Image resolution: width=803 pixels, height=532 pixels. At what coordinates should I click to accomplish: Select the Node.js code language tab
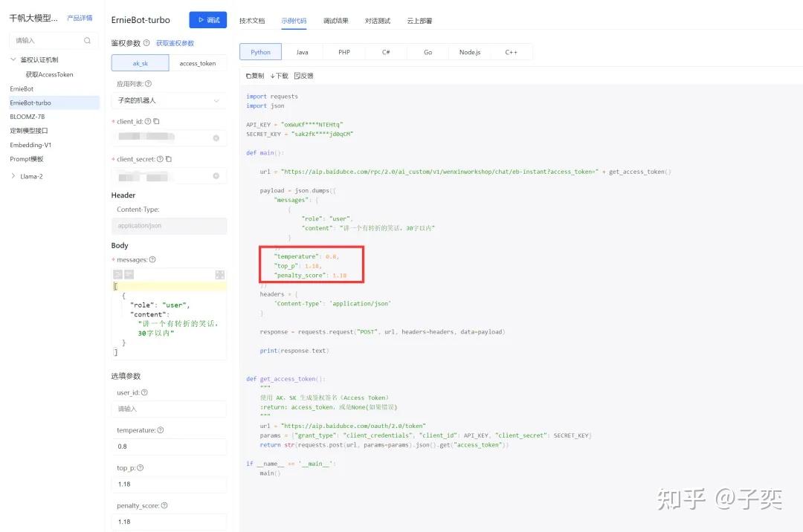tap(470, 52)
